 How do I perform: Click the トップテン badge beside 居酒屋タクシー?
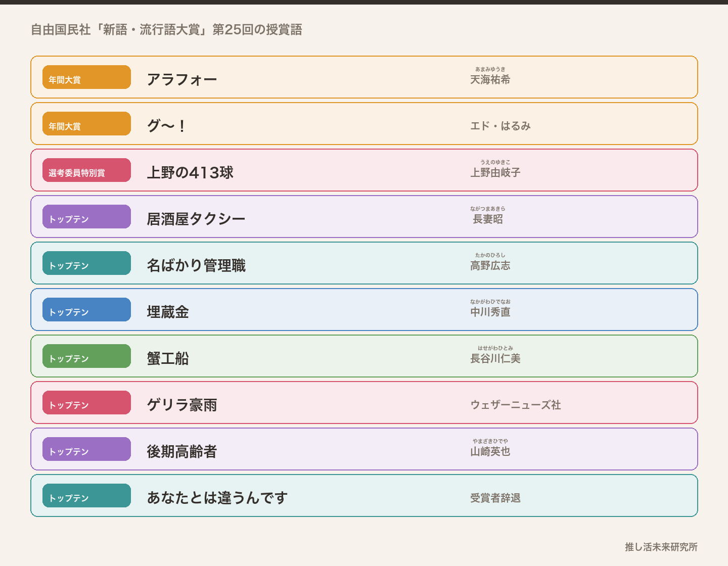point(86,217)
